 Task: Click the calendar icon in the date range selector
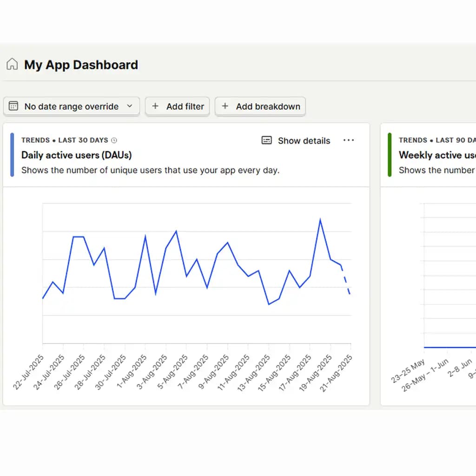pyautogui.click(x=13, y=106)
